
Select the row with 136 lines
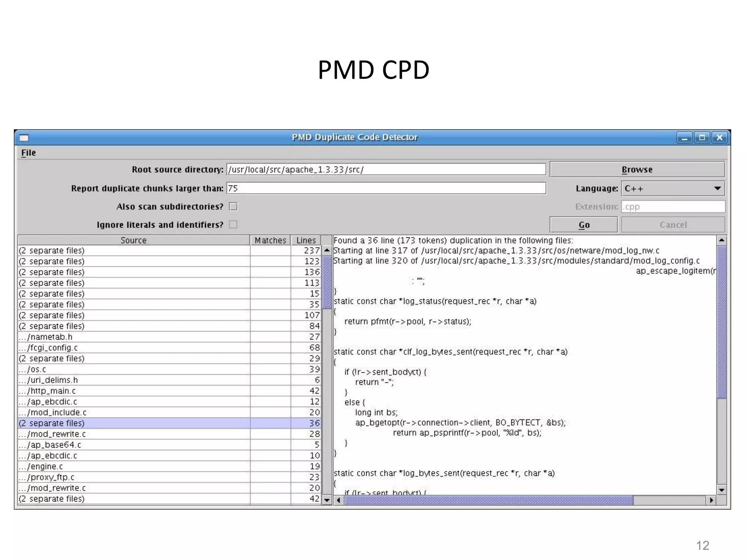click(x=169, y=272)
